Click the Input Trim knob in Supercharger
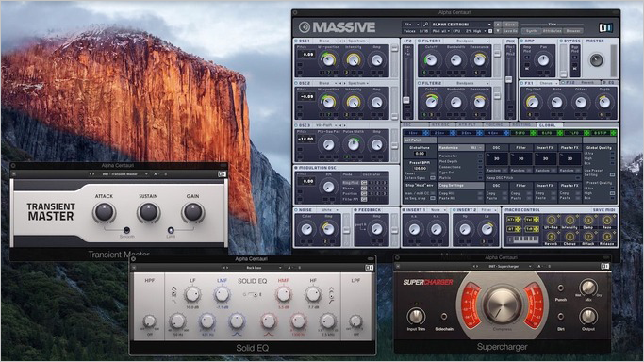This screenshot has height=362, width=644. [416, 316]
